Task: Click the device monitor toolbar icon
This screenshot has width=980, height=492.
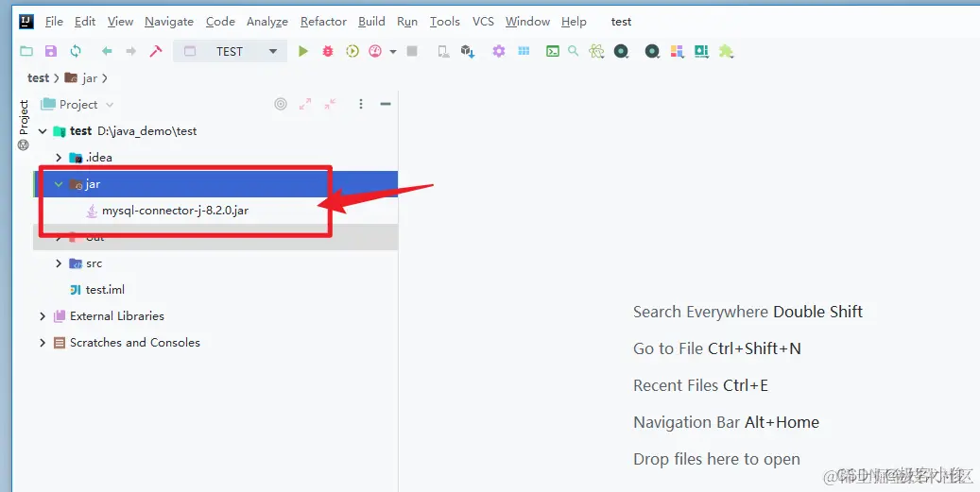Action: (444, 51)
